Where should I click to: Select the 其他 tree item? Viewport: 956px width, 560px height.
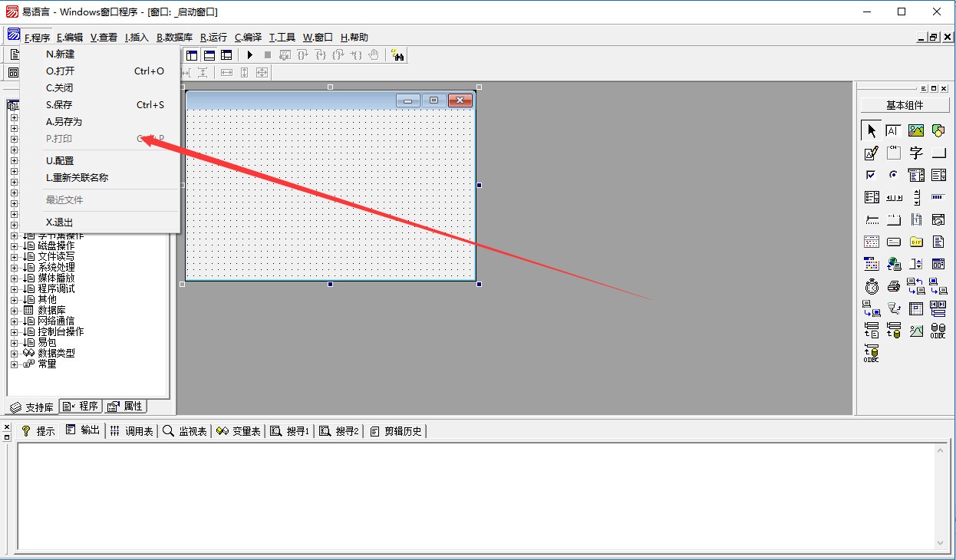47,300
